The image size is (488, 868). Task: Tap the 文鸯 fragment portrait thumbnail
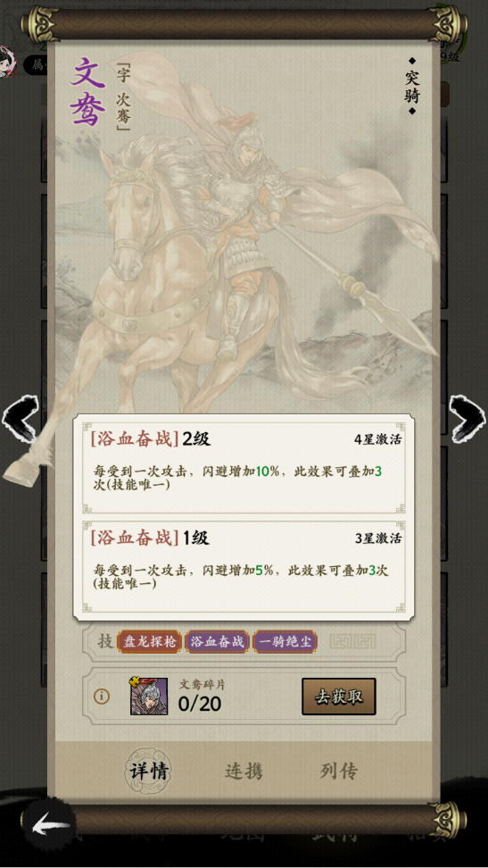pyautogui.click(x=148, y=696)
